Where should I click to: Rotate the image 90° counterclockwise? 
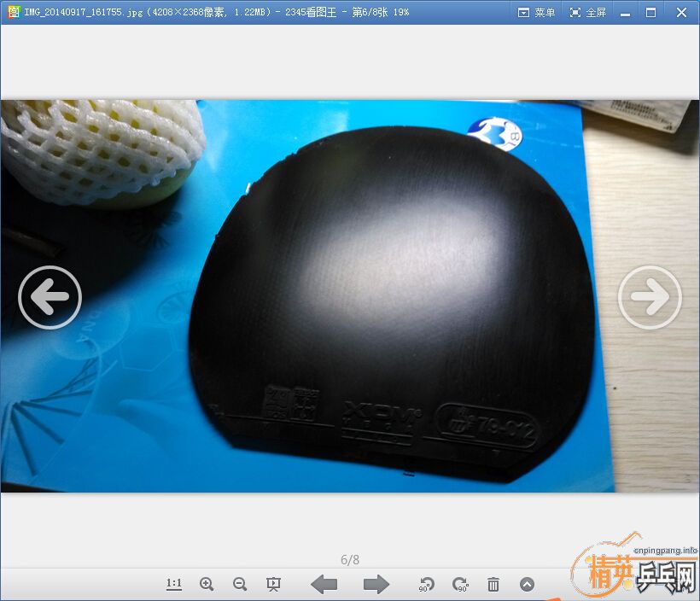click(427, 584)
